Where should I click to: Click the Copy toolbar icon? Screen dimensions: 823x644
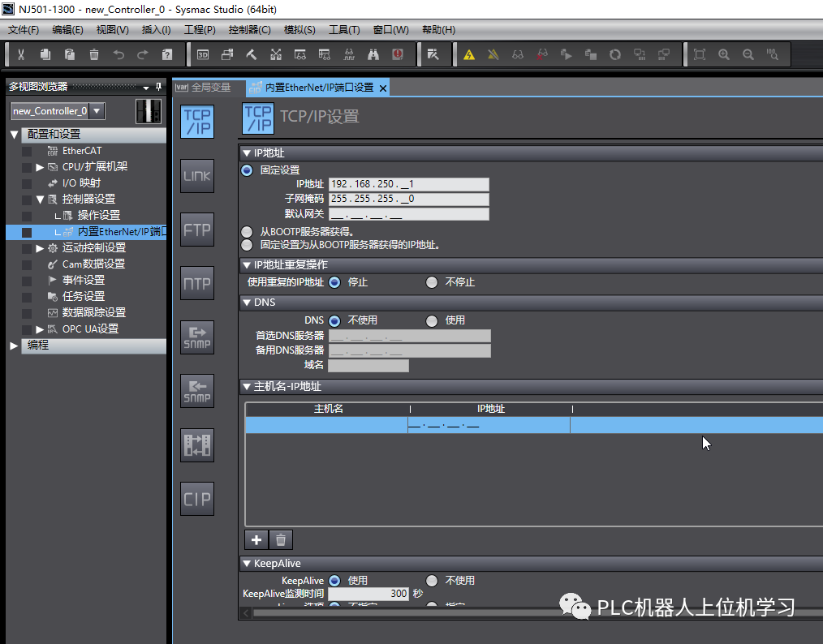click(x=45, y=54)
